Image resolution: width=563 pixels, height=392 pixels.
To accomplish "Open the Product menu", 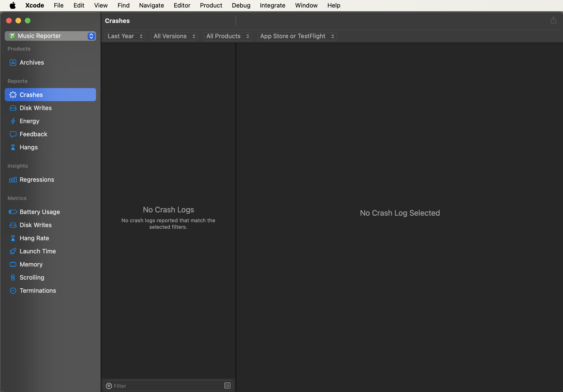I will point(211,5).
